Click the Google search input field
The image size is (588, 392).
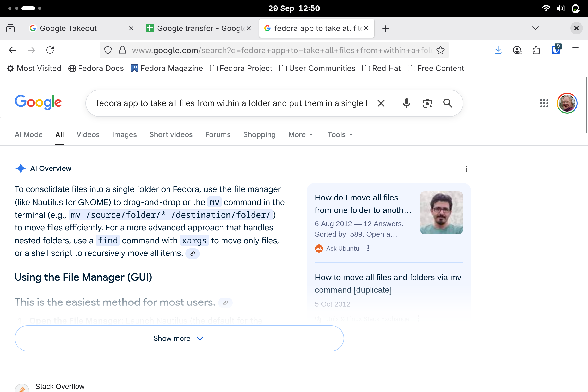pyautogui.click(x=232, y=103)
